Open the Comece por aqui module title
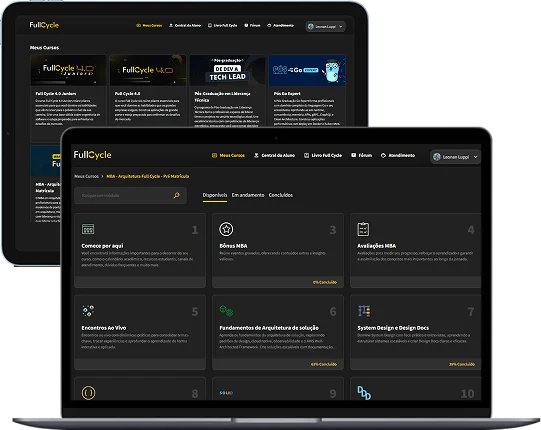541x430 pixels. (102, 246)
